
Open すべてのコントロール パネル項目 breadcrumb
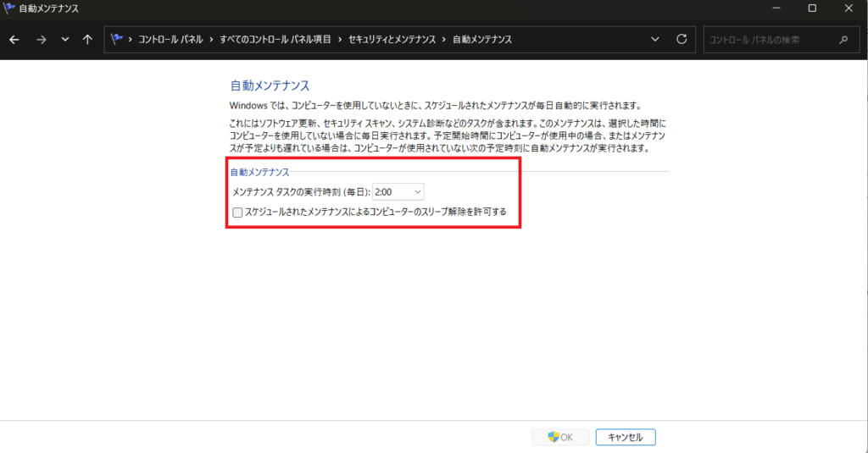pos(275,39)
